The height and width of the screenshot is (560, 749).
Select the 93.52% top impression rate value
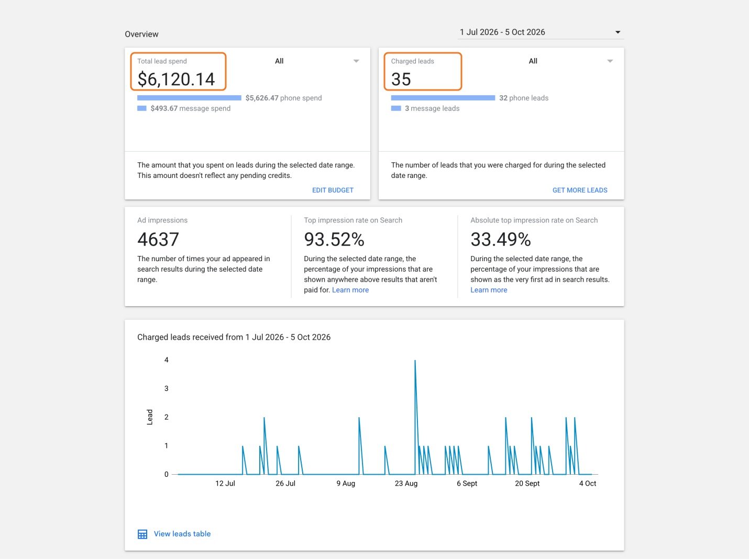point(334,239)
